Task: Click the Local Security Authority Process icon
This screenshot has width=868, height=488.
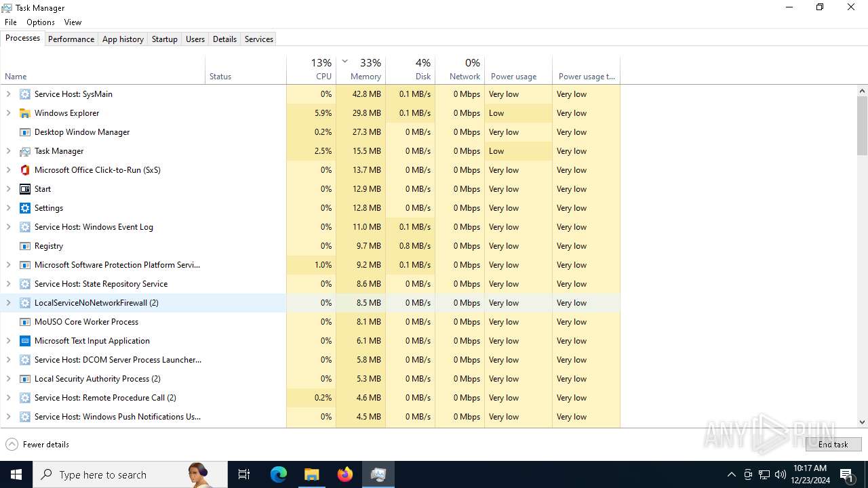Action: [x=25, y=379]
